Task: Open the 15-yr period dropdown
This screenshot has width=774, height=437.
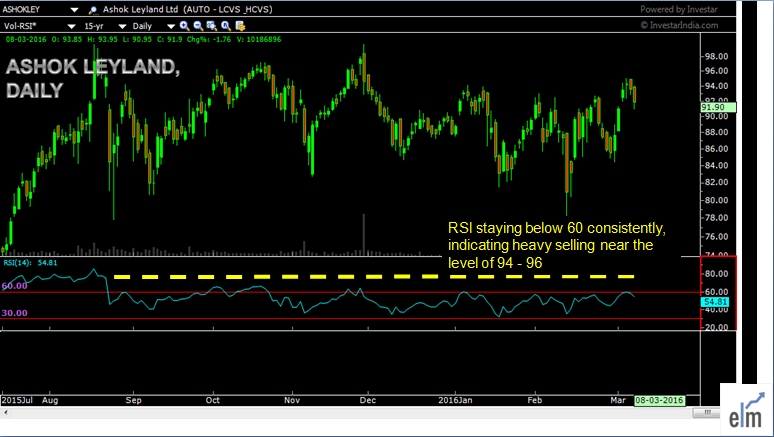Action: tap(122, 26)
